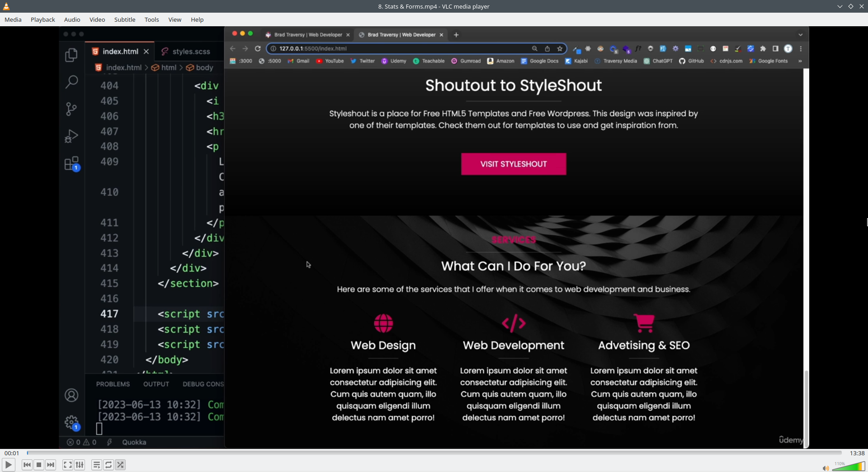Open the YouTube bookmark
The image size is (868, 472).
coord(330,61)
